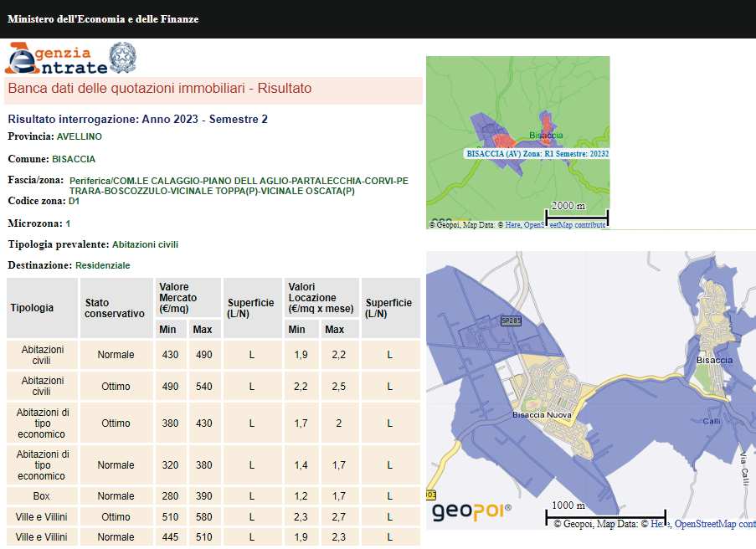Click the Bisaccia Nuova label on the map
756x549 pixels.
coord(541,414)
